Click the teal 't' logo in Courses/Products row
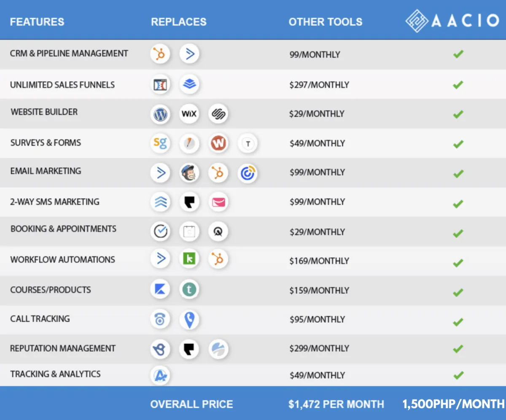Screen dimensions: 506x420 189,289
